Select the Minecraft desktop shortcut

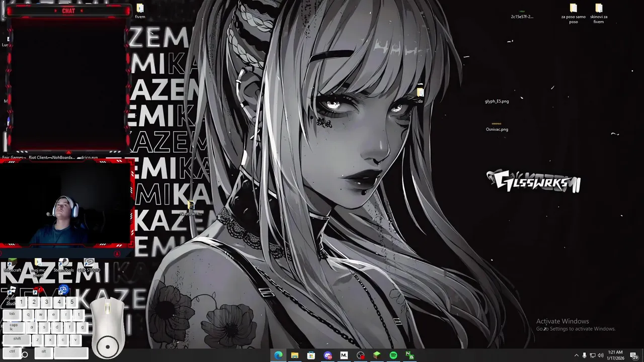13,265
